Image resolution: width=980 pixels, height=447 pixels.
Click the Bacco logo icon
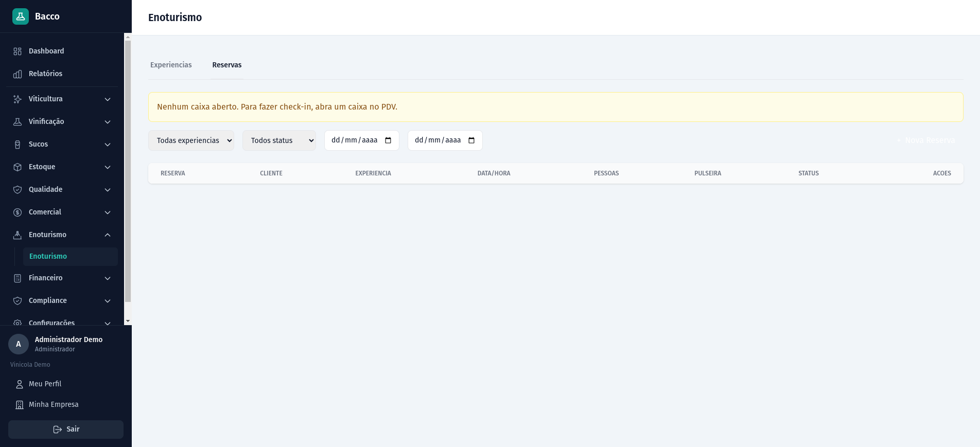(21, 16)
